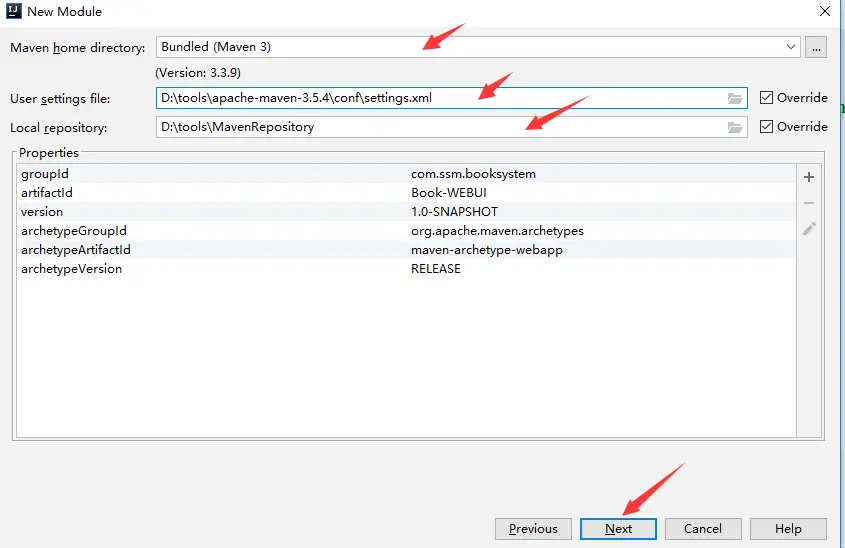Edit property with the pencil icon

[809, 228]
